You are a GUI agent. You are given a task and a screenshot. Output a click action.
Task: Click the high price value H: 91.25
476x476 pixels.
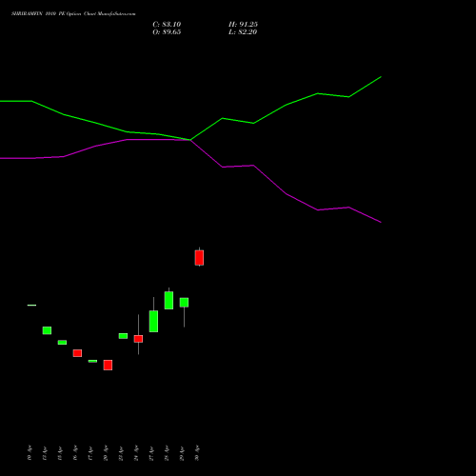coord(243,25)
